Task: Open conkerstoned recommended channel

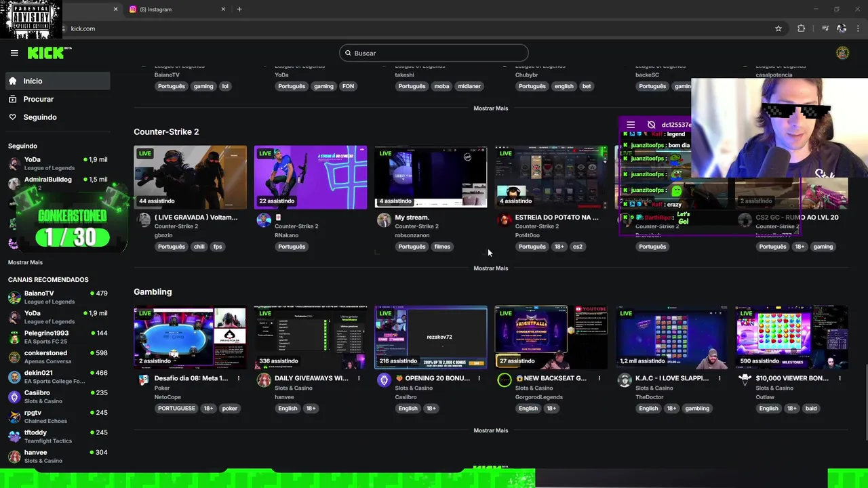Action: (58, 357)
